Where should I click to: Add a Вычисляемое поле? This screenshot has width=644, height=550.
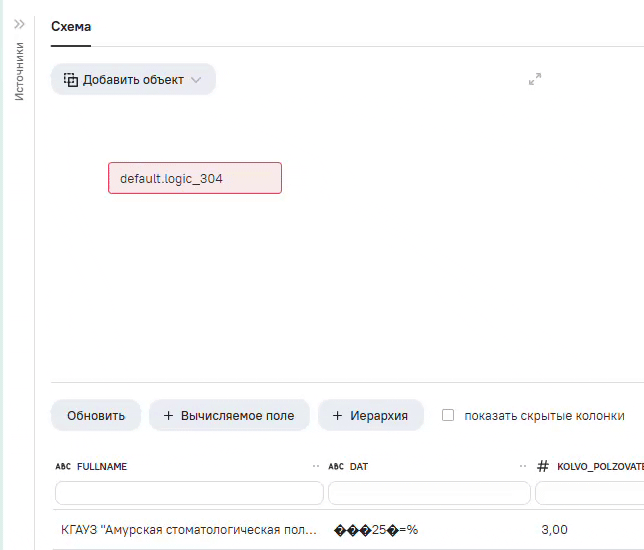click(x=229, y=415)
